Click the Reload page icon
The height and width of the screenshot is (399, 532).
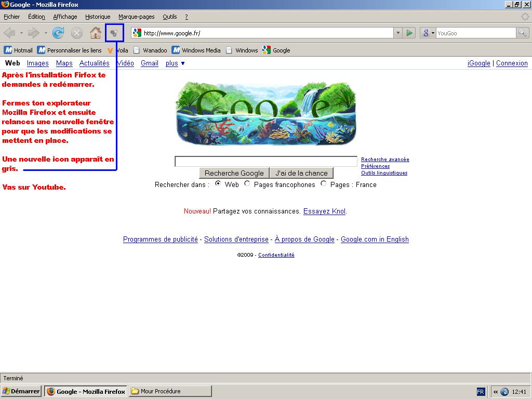click(58, 33)
